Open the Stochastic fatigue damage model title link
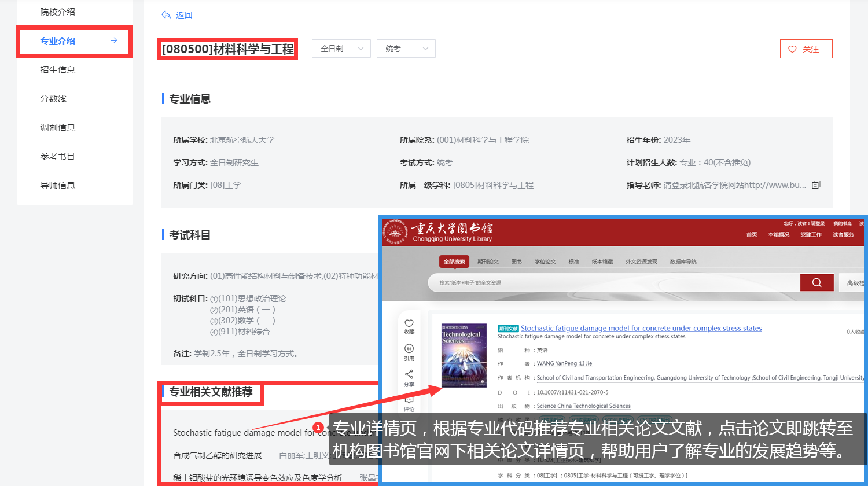868x486 pixels. (x=641, y=329)
